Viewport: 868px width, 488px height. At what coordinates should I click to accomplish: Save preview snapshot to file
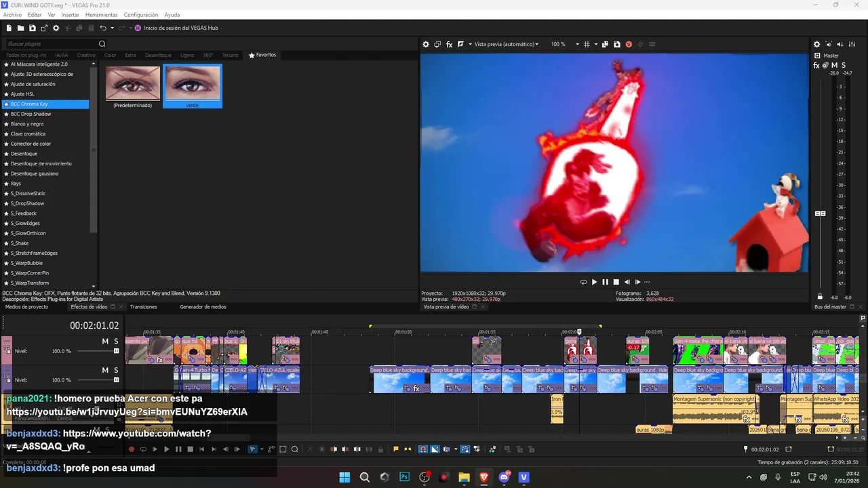pos(617,44)
